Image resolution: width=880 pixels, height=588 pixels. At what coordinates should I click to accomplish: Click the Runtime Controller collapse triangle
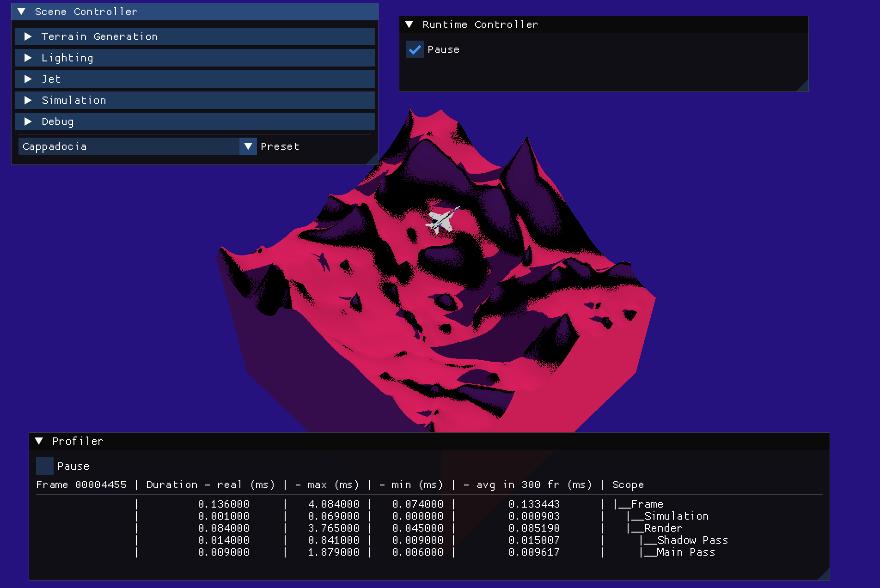[409, 24]
